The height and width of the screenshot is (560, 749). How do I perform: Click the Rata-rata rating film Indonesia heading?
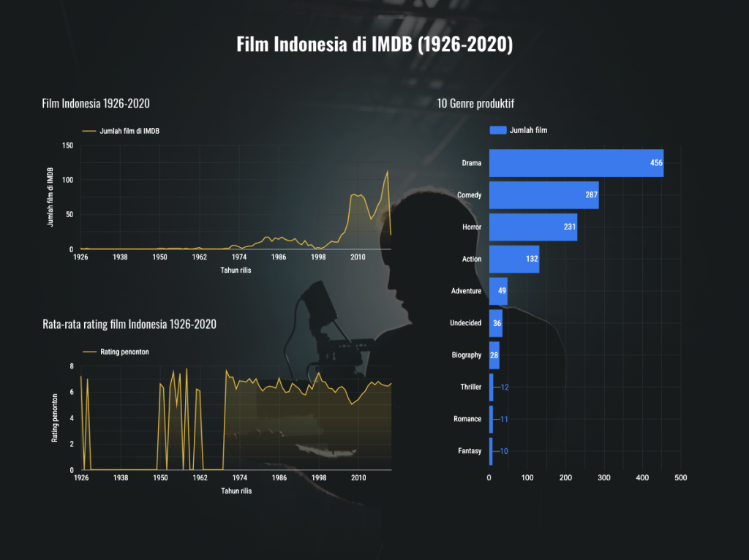(129, 324)
